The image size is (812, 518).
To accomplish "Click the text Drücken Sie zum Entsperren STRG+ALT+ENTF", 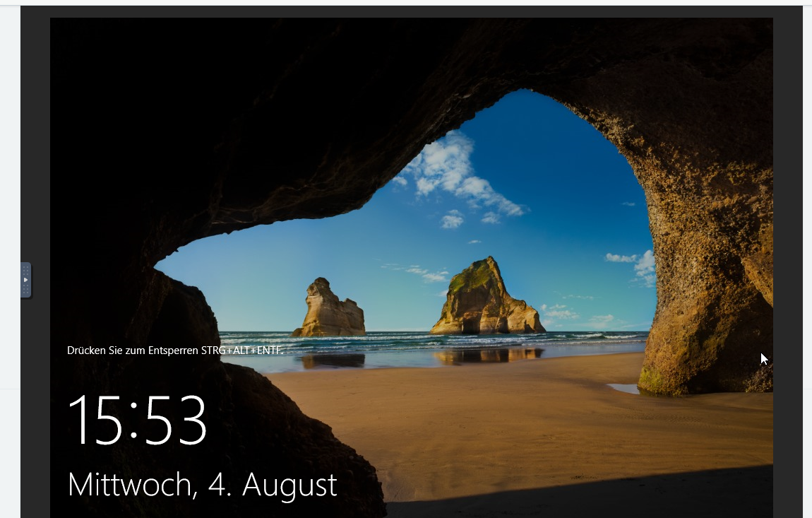I will (175, 351).
